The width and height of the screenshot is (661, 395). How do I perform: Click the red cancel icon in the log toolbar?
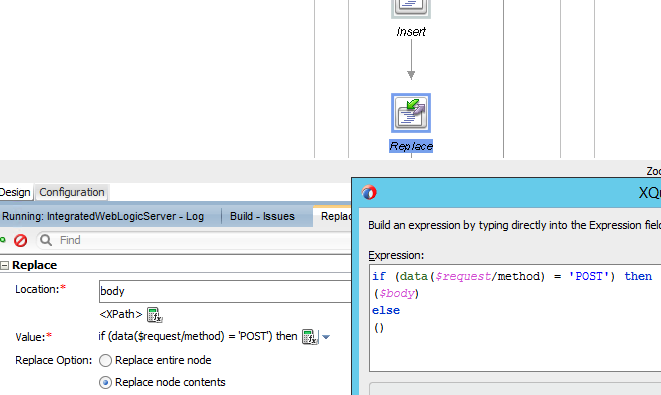(20, 240)
